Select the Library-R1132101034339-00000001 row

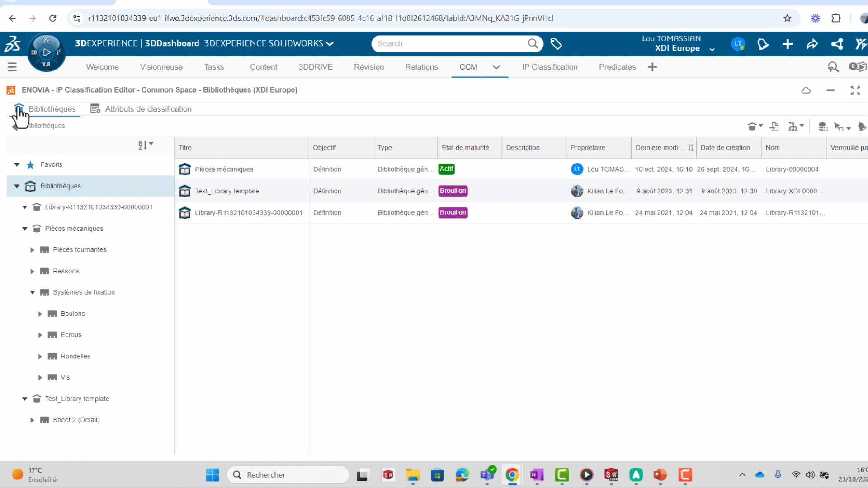point(248,212)
